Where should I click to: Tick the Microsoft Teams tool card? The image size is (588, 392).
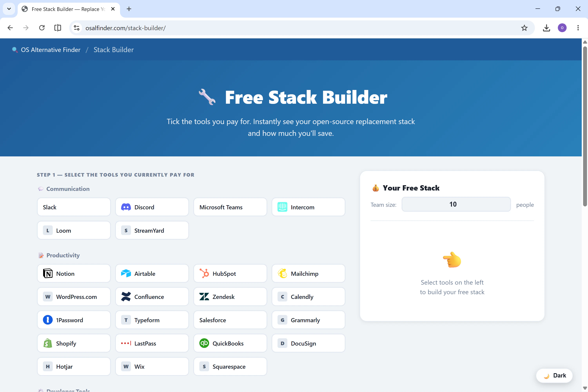230,207
